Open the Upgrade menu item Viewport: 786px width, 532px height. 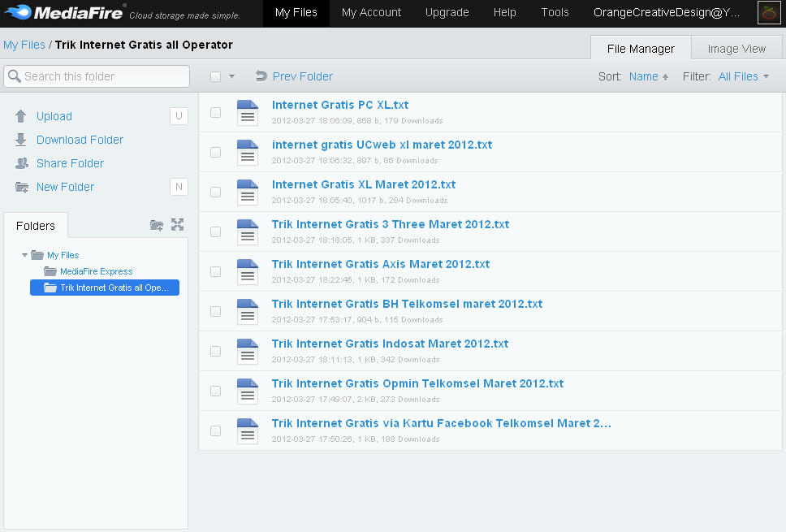447,12
